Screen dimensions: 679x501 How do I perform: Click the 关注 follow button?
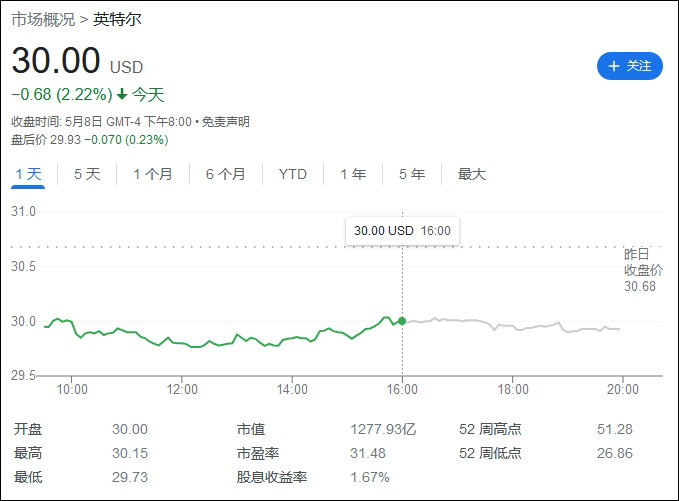630,66
